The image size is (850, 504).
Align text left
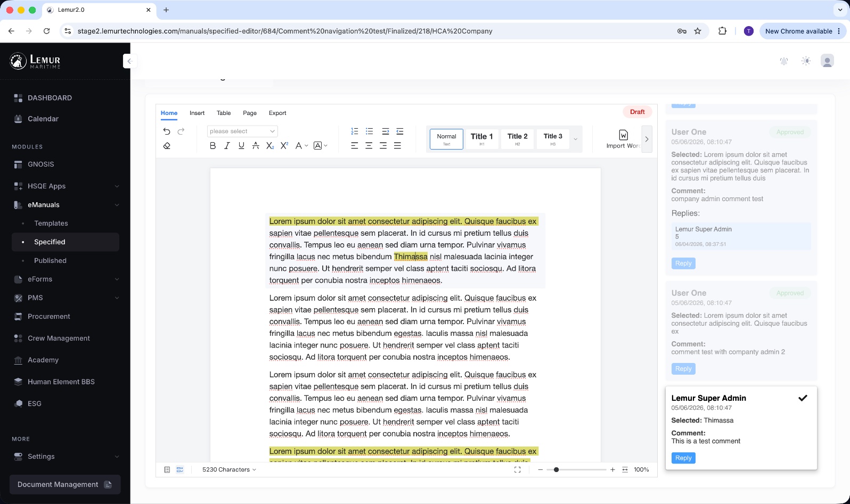click(354, 145)
